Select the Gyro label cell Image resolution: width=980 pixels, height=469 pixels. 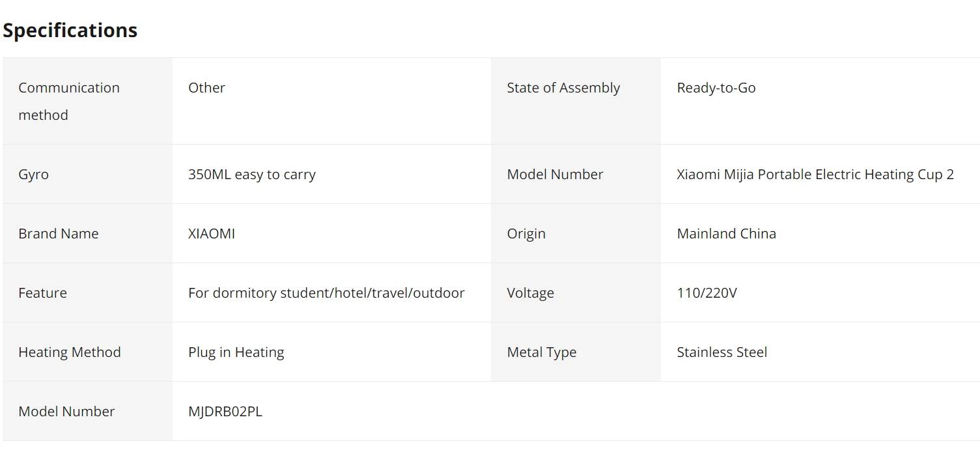click(87, 174)
